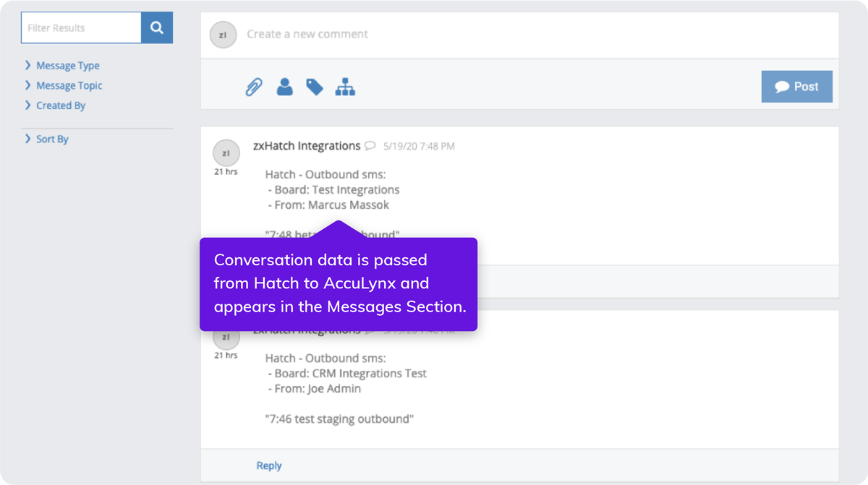Click the hierarchy org-chart icon

click(x=345, y=87)
